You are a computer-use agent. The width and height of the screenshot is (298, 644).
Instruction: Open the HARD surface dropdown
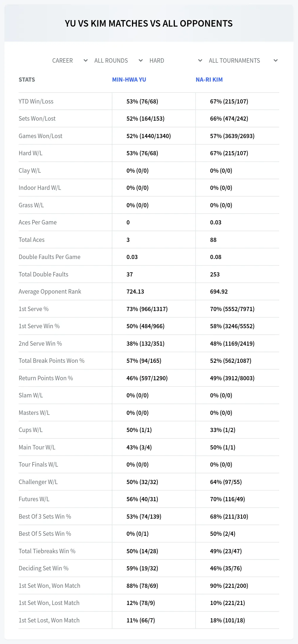pyautogui.click(x=176, y=61)
